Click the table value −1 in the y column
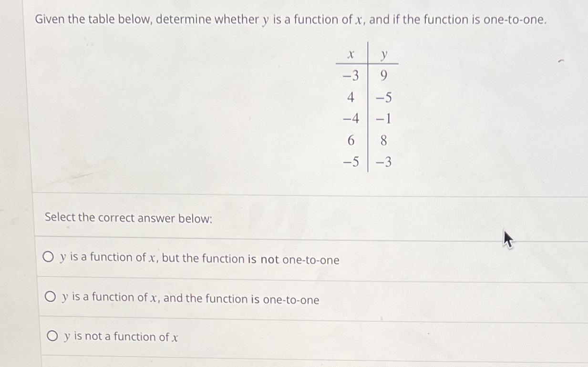The image size is (588, 367). click(383, 119)
